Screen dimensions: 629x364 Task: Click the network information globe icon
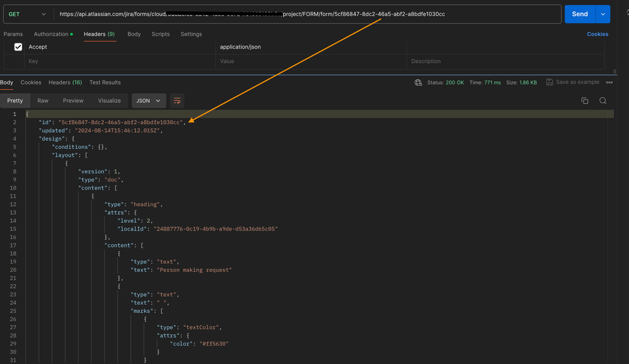coord(417,82)
